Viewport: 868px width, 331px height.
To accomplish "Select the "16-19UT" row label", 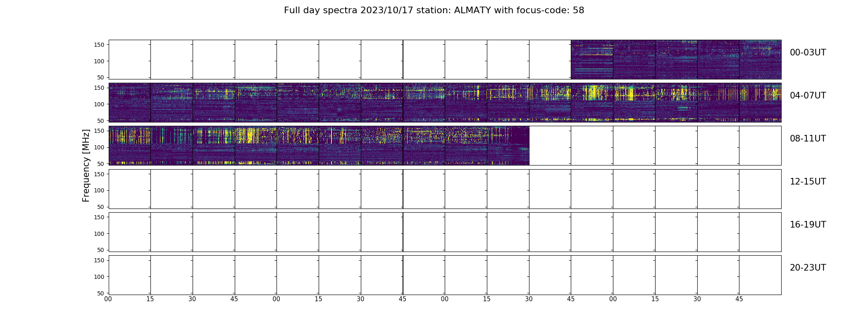I will pos(808,225).
